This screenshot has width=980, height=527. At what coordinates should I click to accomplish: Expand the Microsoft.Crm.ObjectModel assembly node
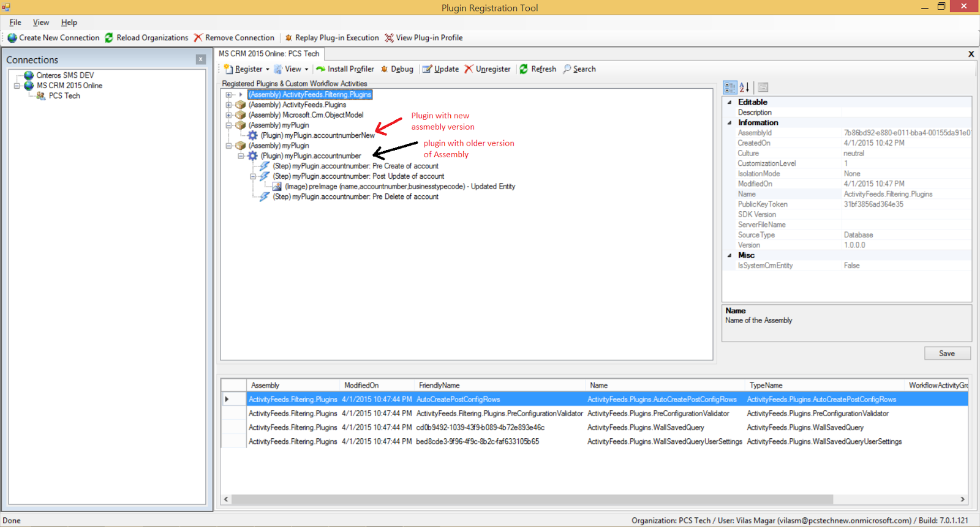(x=228, y=115)
